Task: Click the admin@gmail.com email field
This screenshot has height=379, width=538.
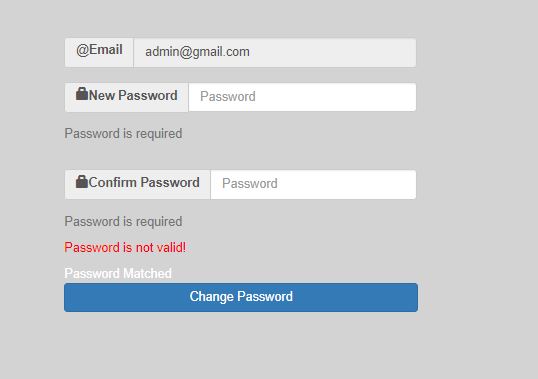Action: point(275,52)
